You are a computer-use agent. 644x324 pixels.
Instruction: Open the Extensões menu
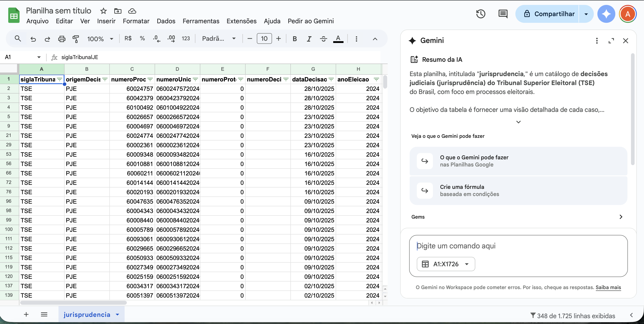pyautogui.click(x=241, y=21)
